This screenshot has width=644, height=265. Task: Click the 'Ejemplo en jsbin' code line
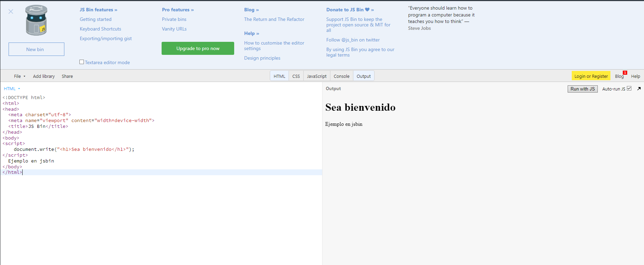[31, 161]
